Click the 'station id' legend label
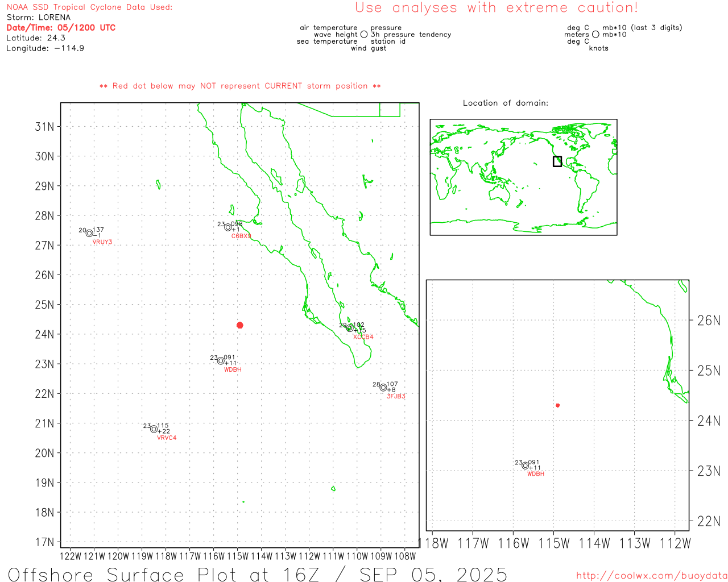This screenshot has height=582, width=728. (388, 41)
